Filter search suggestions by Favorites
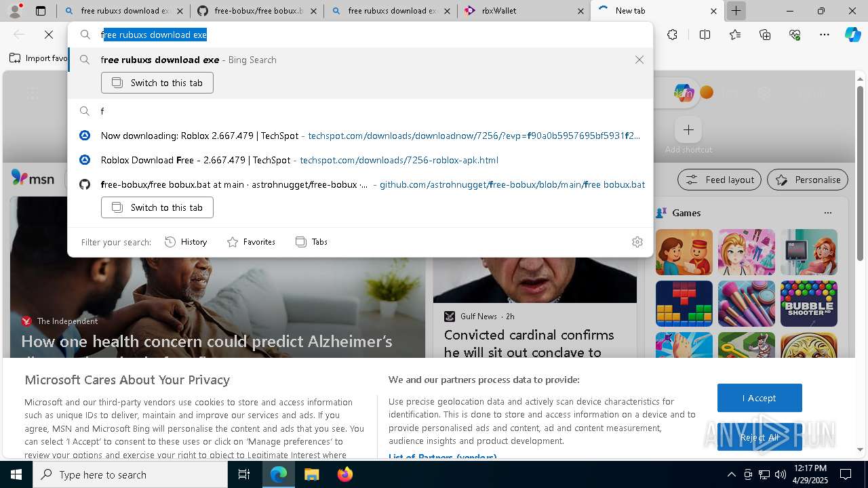This screenshot has width=868, height=488. 251,242
